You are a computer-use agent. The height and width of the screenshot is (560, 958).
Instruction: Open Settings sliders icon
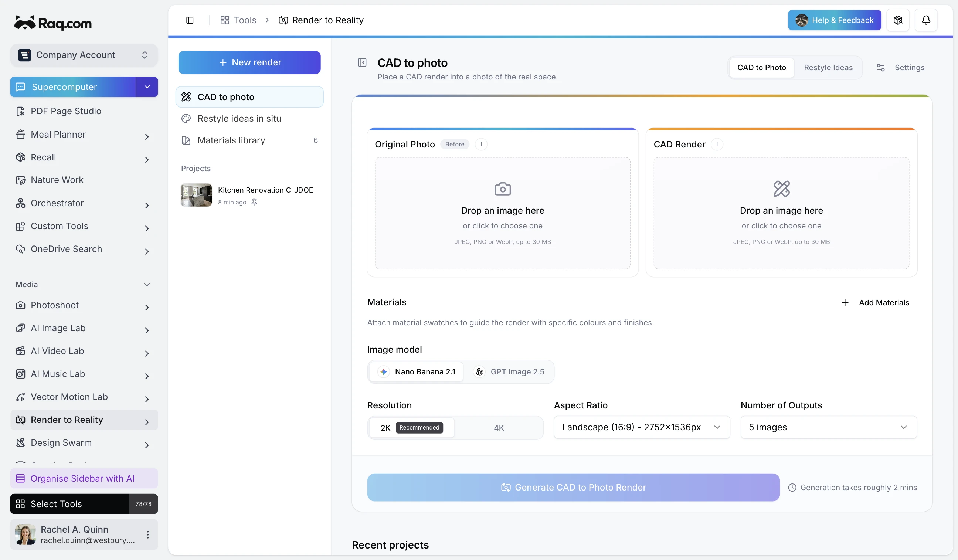(x=880, y=68)
